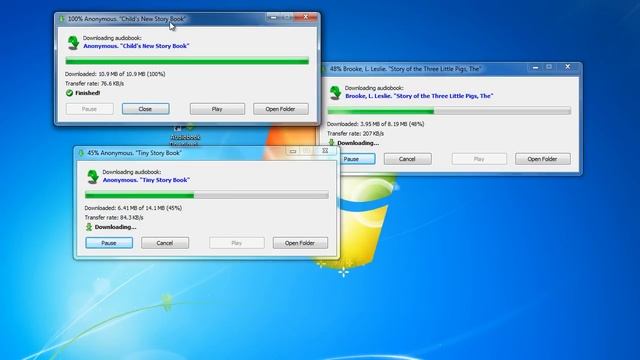Click Downloading arrow icon in Tiny Story Book window
This screenshot has width=640, height=360.
89,227
